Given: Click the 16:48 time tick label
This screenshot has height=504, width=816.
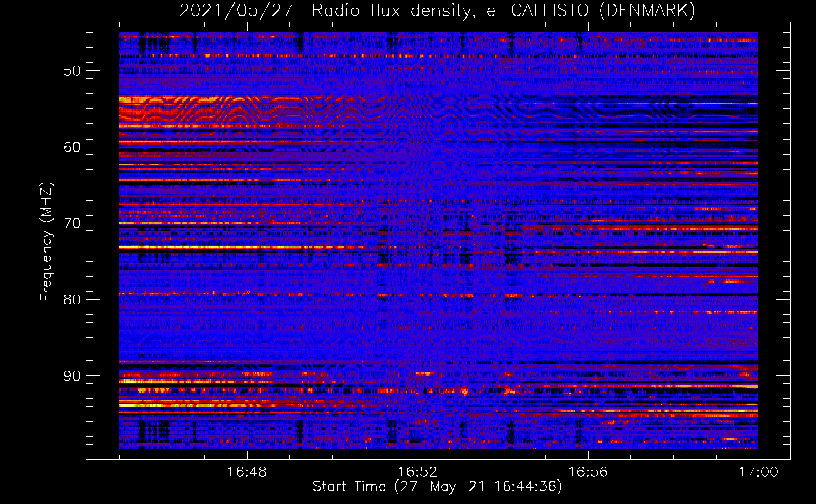Looking at the screenshot, I should (x=247, y=472).
